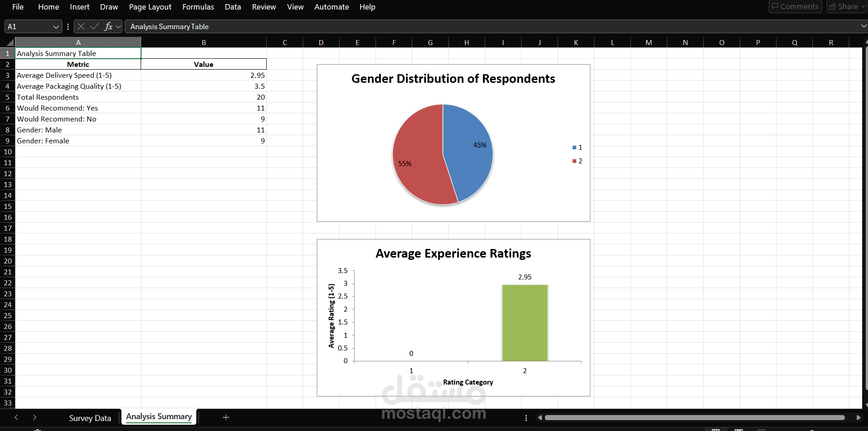
Task: Click the 'Average Experience Ratings' chart title
Action: point(453,254)
